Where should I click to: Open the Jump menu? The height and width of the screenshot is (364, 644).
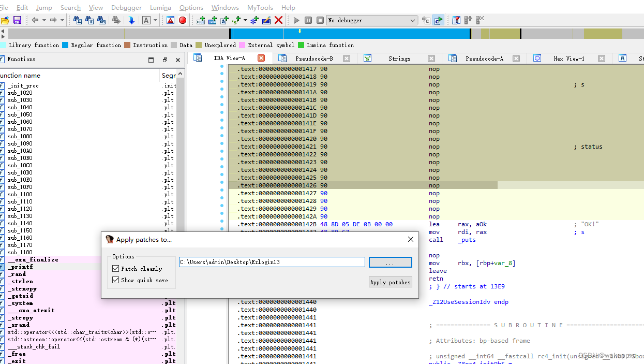(44, 8)
